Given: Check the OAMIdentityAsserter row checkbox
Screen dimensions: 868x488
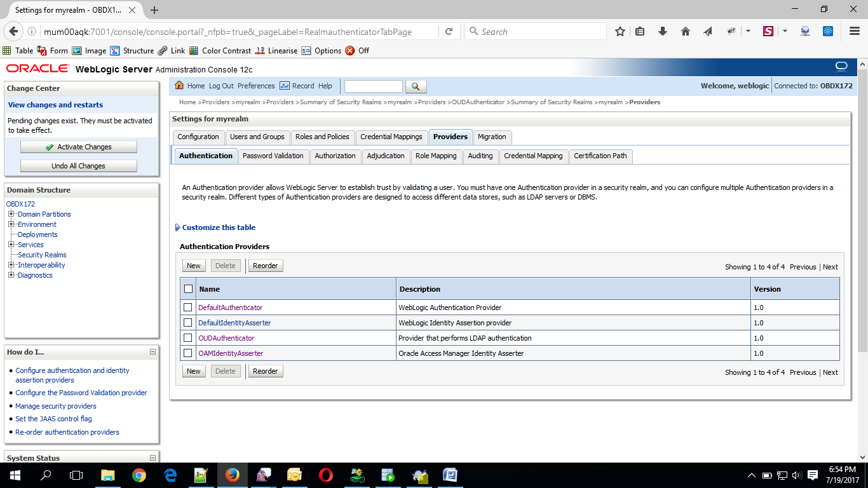Looking at the screenshot, I should tap(187, 353).
